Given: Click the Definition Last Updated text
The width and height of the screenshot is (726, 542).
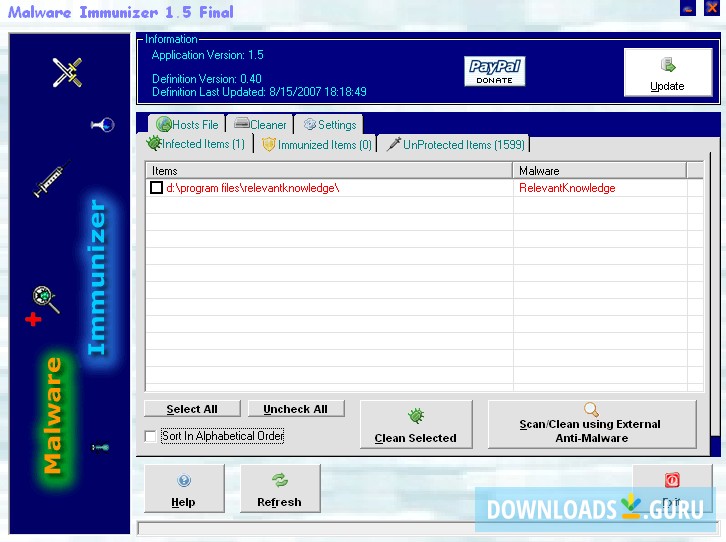Looking at the screenshot, I should pos(259,92).
